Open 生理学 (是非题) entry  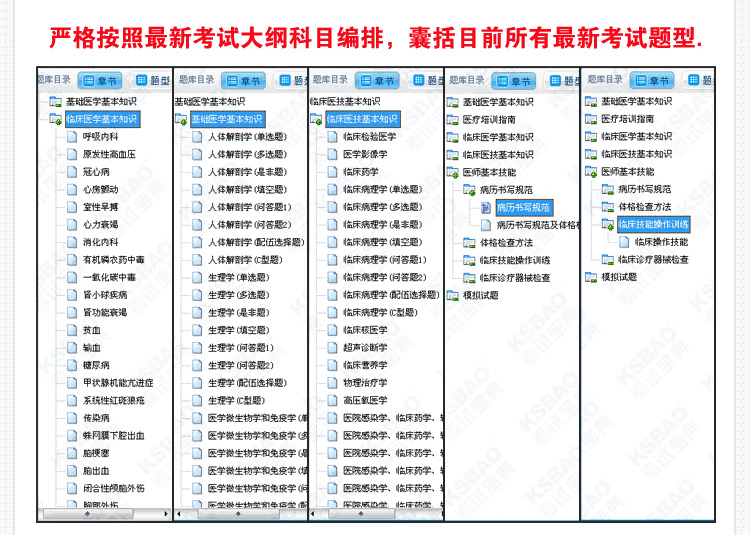239,313
